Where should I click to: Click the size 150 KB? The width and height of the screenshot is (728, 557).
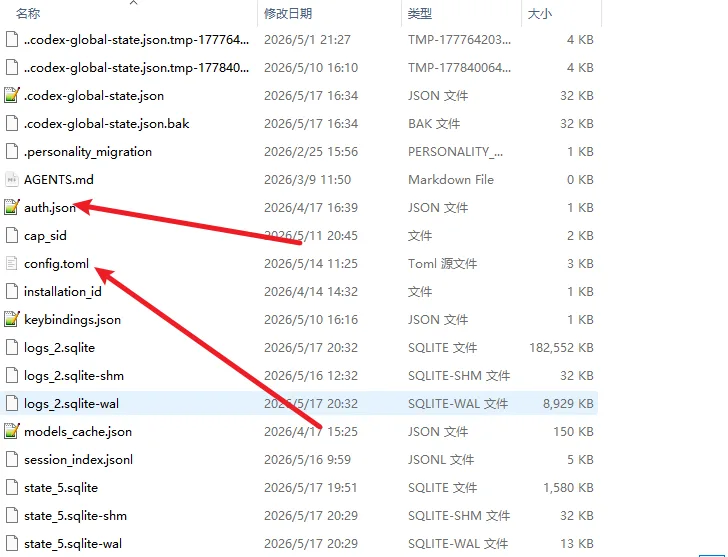(573, 432)
